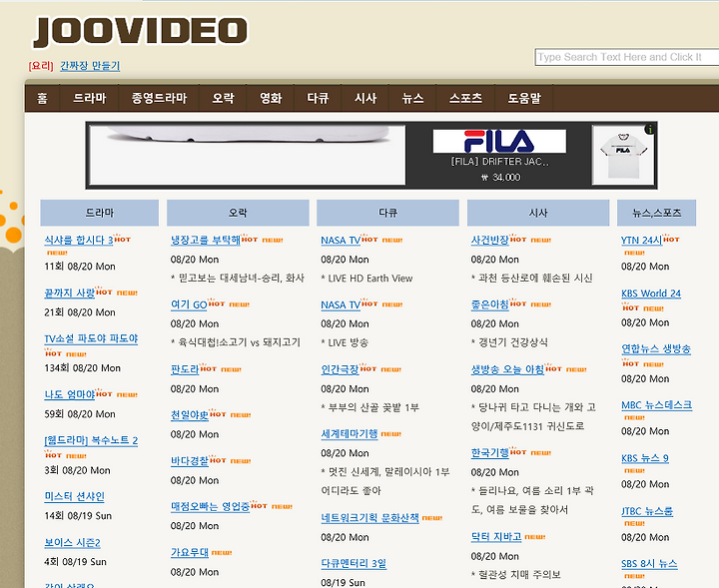This screenshot has width=719, height=588.
Task: Open 시사 in the navigation bar
Action: click(x=365, y=98)
